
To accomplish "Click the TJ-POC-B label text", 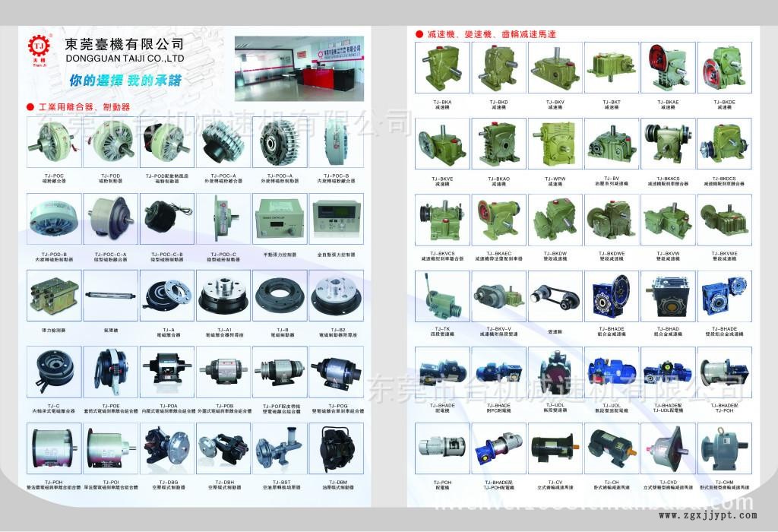I will pos(337,176).
